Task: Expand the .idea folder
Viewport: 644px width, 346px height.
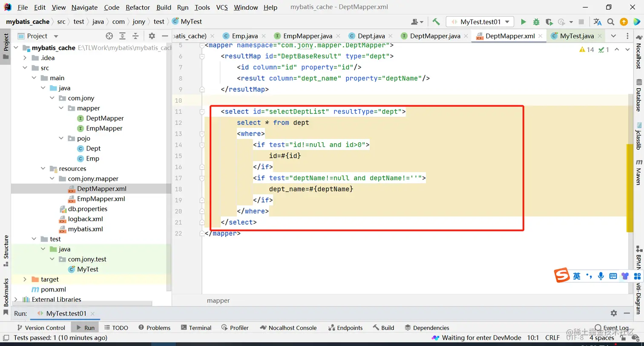Action: tap(25, 58)
